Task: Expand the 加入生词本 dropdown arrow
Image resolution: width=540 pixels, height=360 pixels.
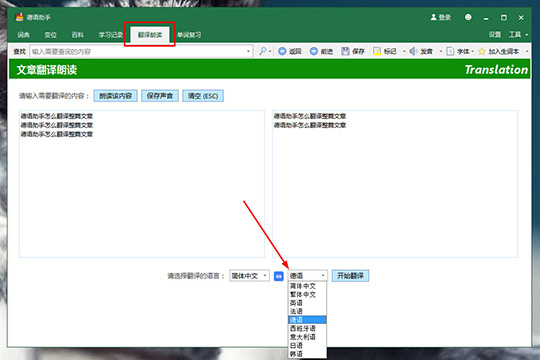Action: coord(527,52)
